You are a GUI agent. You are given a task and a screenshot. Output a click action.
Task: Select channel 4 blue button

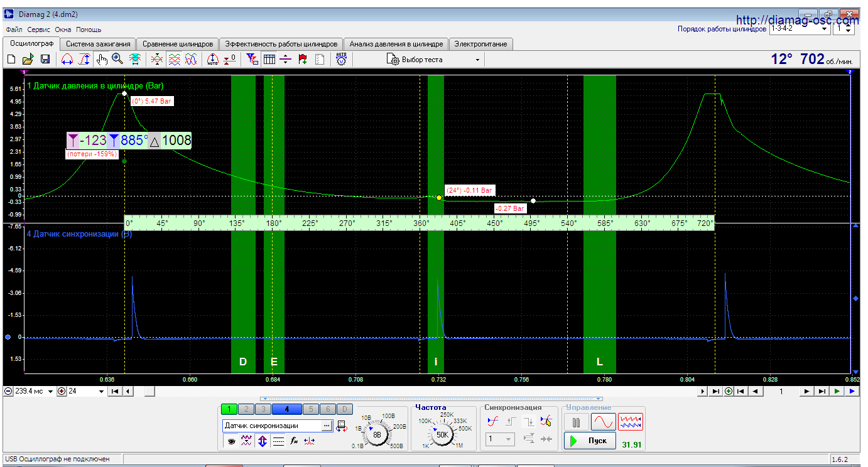(286, 409)
